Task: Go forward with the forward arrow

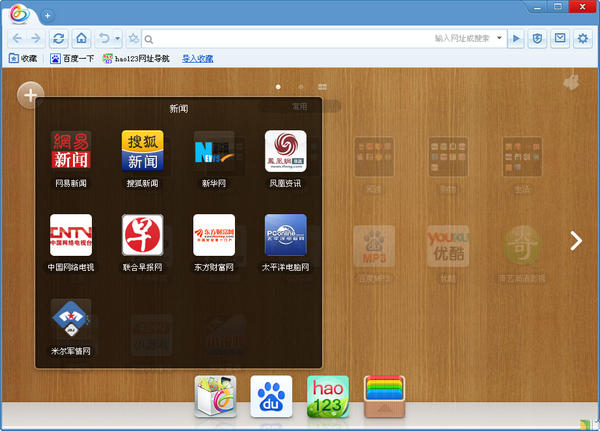Action: (36, 38)
